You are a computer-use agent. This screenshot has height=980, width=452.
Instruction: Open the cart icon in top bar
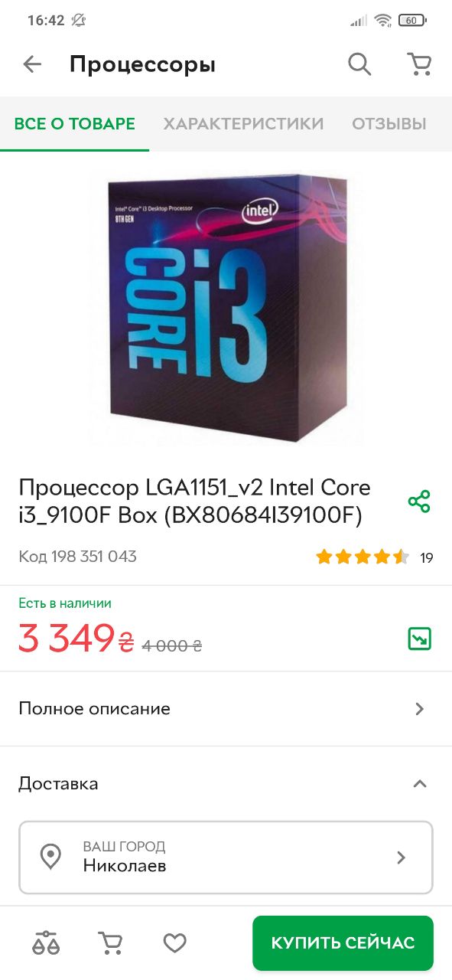coord(419,64)
